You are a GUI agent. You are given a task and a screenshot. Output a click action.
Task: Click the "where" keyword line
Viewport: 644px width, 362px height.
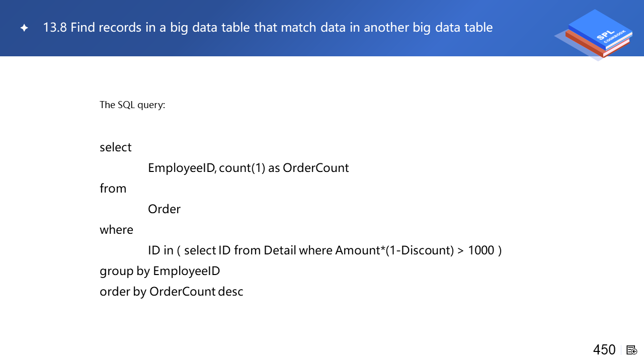coord(117,230)
